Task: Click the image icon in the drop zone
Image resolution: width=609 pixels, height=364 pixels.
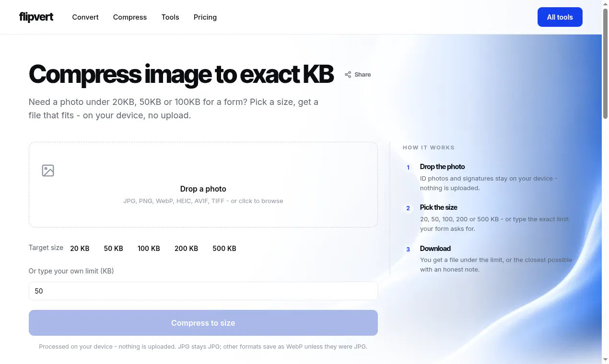Action: point(48,171)
